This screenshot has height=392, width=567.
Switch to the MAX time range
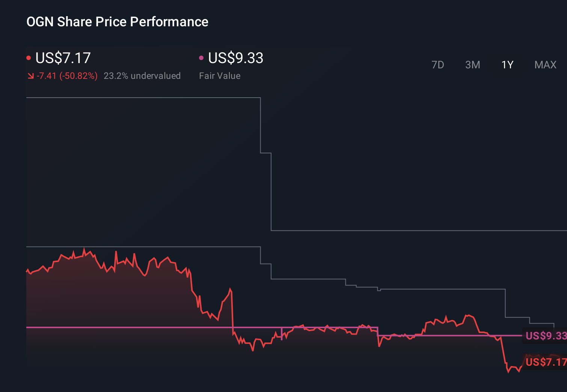pyautogui.click(x=545, y=65)
